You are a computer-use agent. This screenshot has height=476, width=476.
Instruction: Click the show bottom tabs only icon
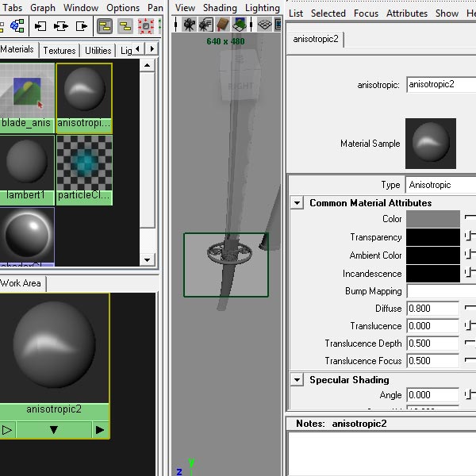(125, 26)
